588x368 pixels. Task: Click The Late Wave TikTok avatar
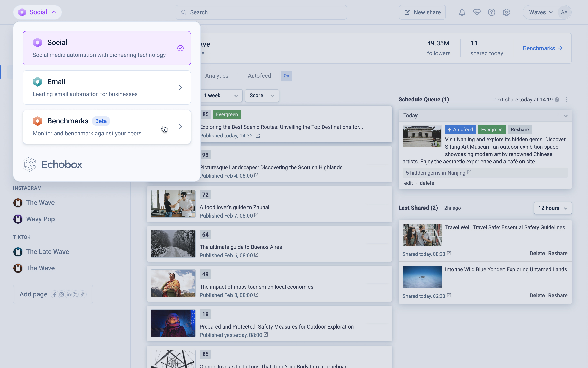click(x=18, y=252)
